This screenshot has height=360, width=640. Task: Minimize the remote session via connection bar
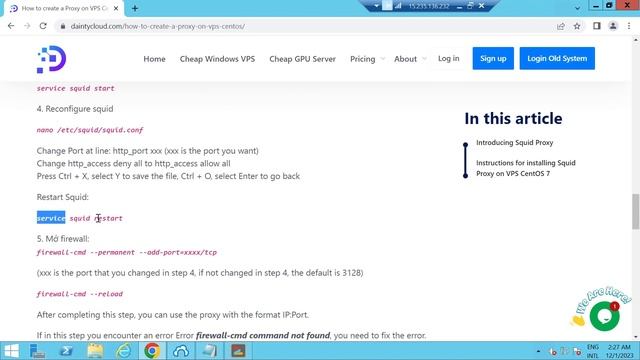point(460,6)
